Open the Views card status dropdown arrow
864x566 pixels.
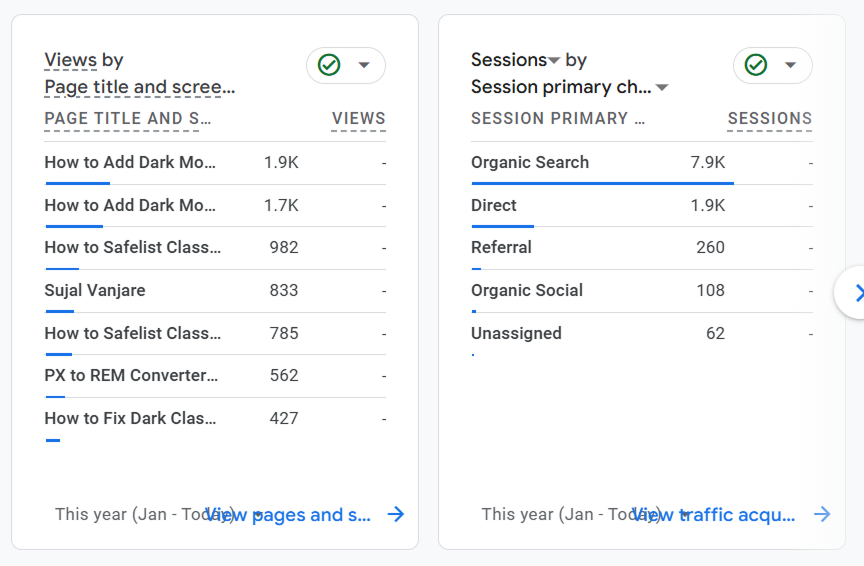364,66
